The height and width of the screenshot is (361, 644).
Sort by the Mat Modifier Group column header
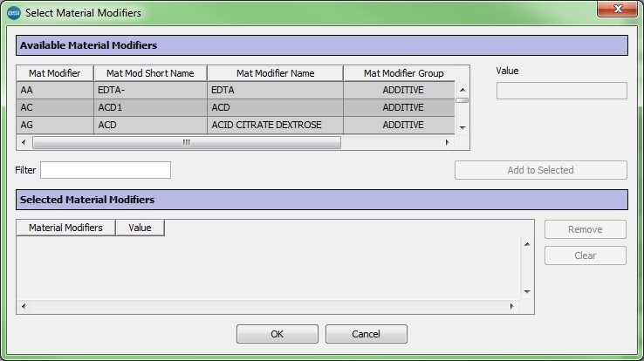click(403, 73)
